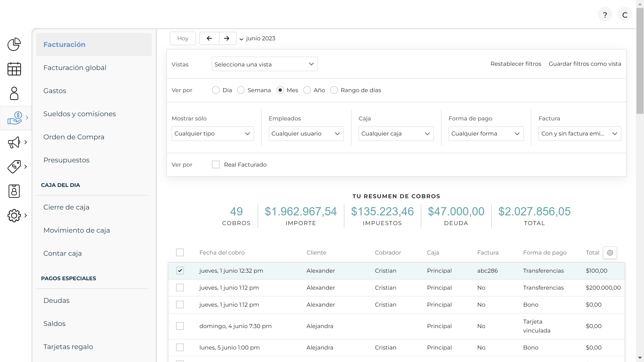Open Presupuestos menu item
644x362 pixels.
coord(66,160)
